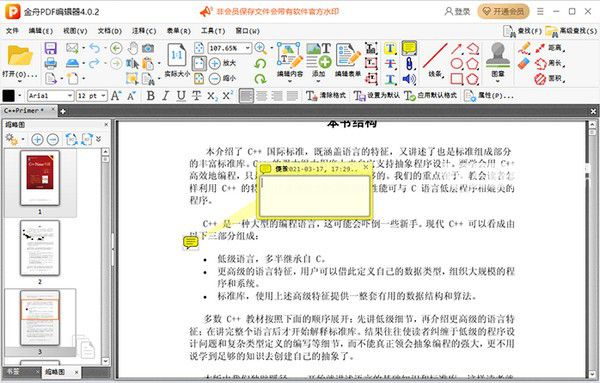Viewport: 600px width, 383px height.
Task: Click the 开通会员 button
Action: pos(503,11)
